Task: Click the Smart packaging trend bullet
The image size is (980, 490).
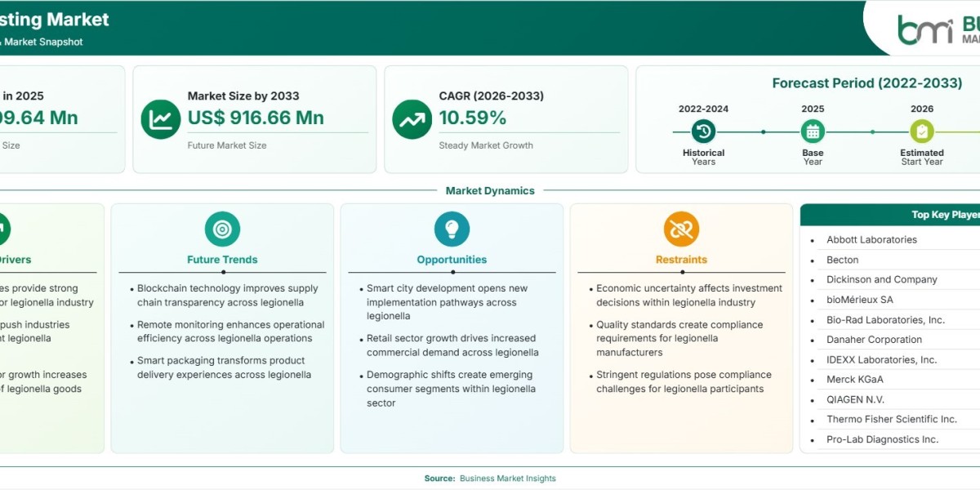Action: (x=225, y=367)
